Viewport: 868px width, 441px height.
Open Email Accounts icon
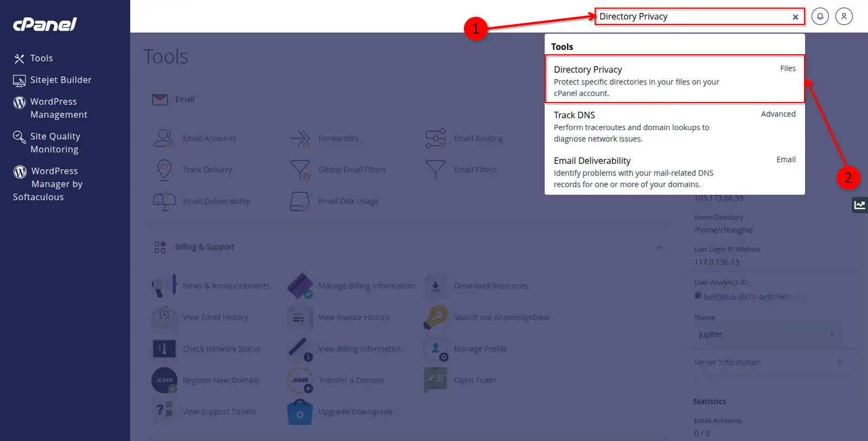tap(164, 138)
